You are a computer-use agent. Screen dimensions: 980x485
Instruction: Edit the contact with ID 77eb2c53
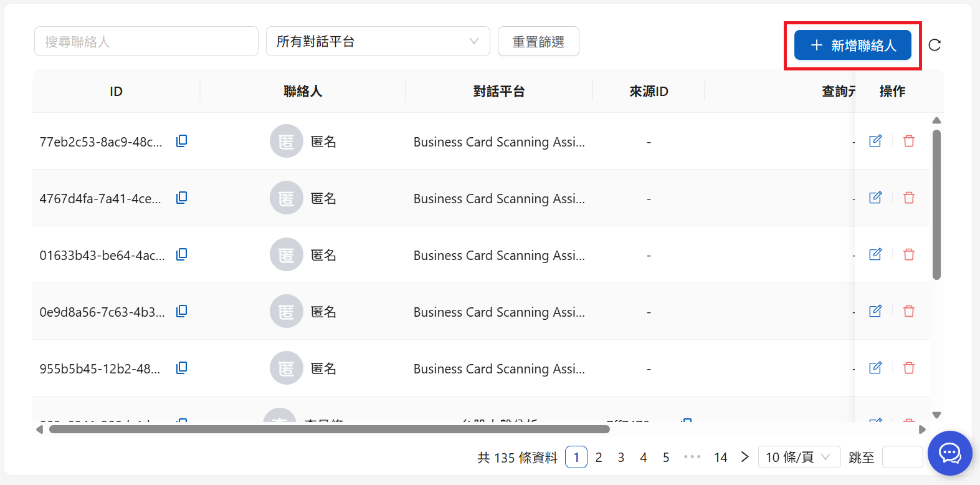(875, 141)
